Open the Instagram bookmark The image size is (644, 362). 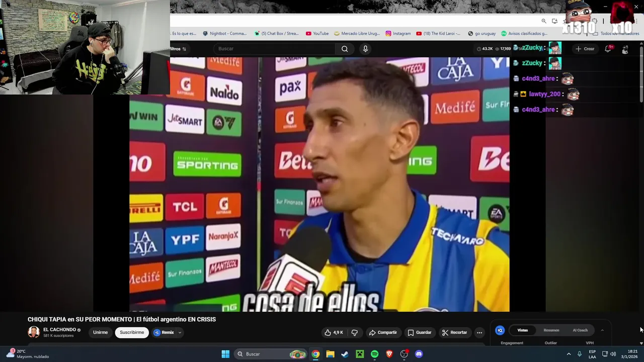(x=398, y=34)
